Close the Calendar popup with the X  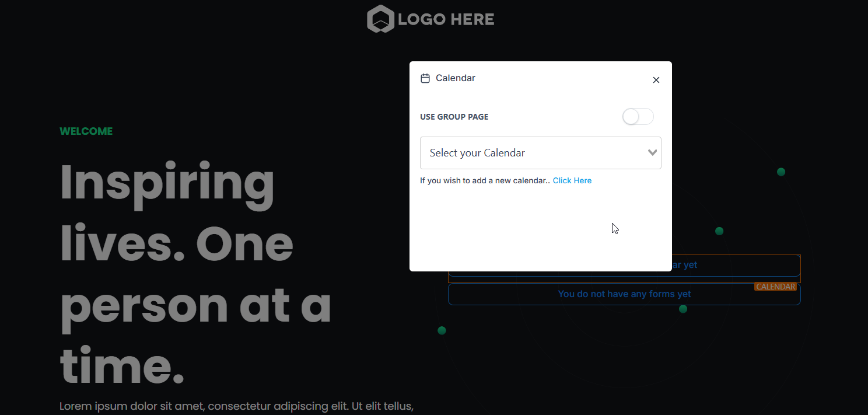pyautogui.click(x=656, y=80)
